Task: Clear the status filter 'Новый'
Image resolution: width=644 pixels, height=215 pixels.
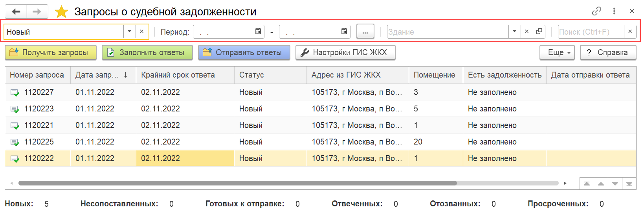Action: [x=142, y=32]
